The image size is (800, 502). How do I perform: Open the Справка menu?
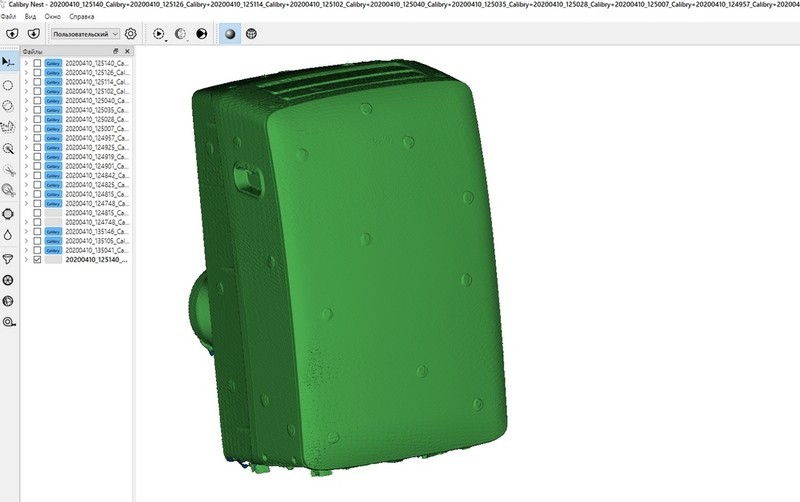[82, 17]
